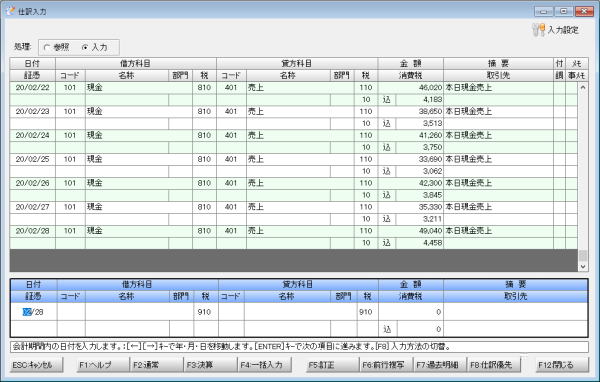Screen dimensions: 600x382
Task: Click the amount 33,690 cell
Action: 411,159
